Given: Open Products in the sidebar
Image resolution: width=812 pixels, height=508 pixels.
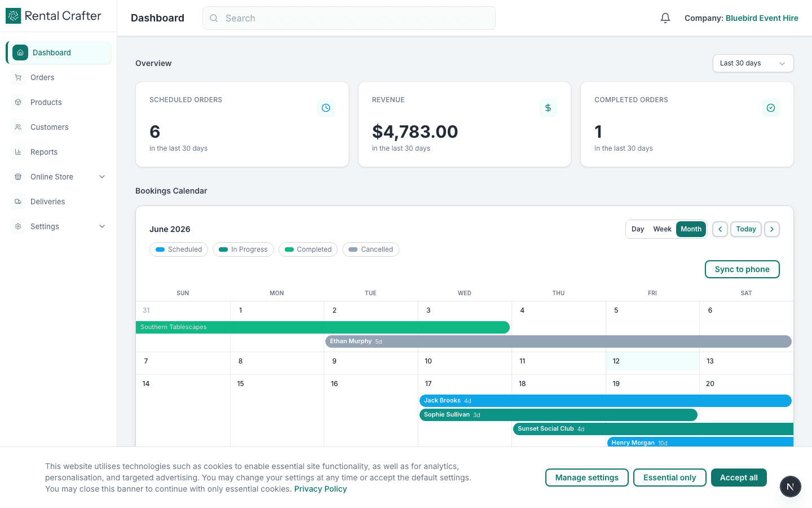Looking at the screenshot, I should pyautogui.click(x=59, y=102).
